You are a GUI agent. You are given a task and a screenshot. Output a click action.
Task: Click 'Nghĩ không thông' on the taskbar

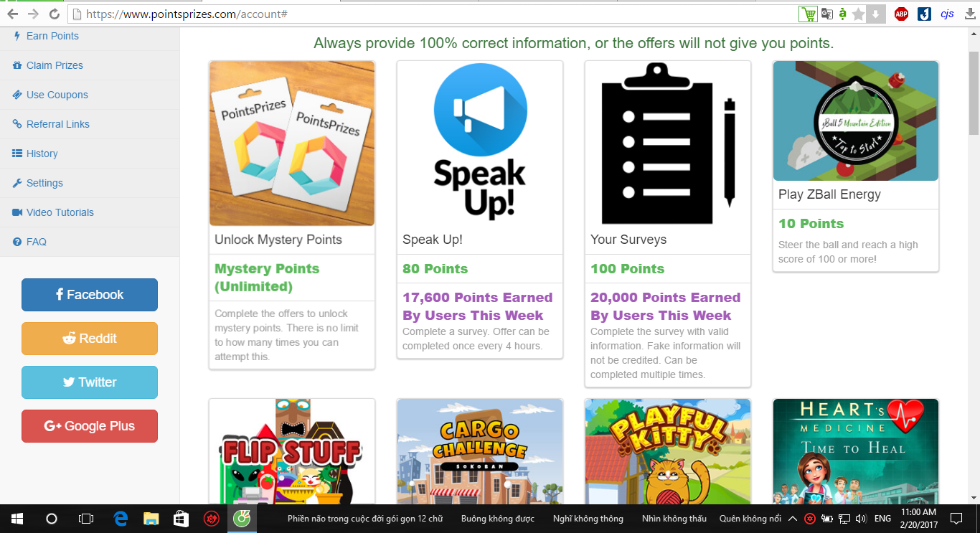pos(588,519)
